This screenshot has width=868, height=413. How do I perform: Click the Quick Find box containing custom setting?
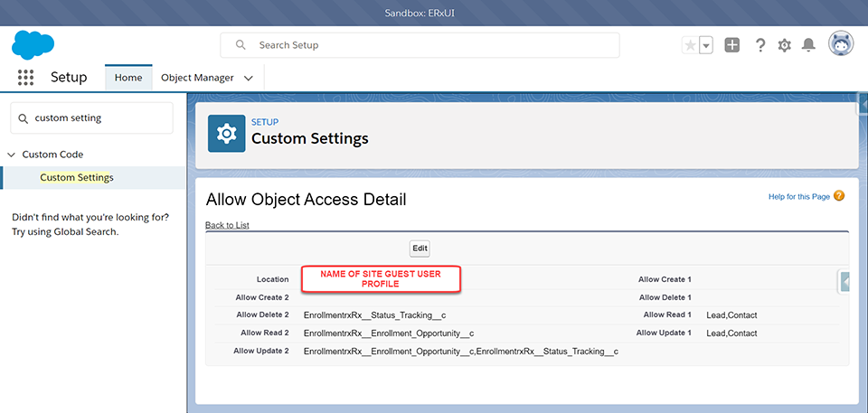click(x=91, y=117)
